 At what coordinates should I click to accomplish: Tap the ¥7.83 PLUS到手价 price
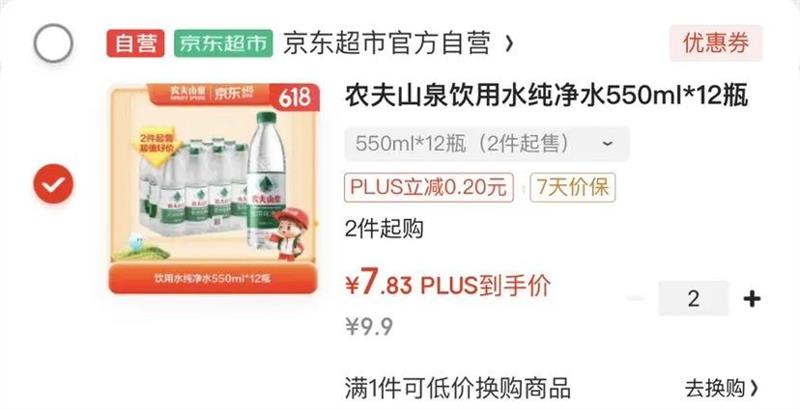tap(448, 285)
